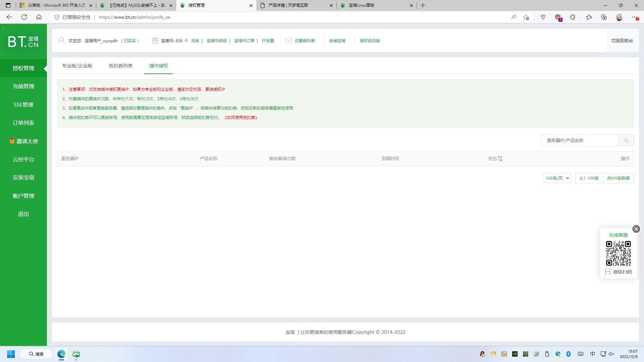The image size is (644, 362).
Task: Open browser collections
Action: [x=604, y=17]
